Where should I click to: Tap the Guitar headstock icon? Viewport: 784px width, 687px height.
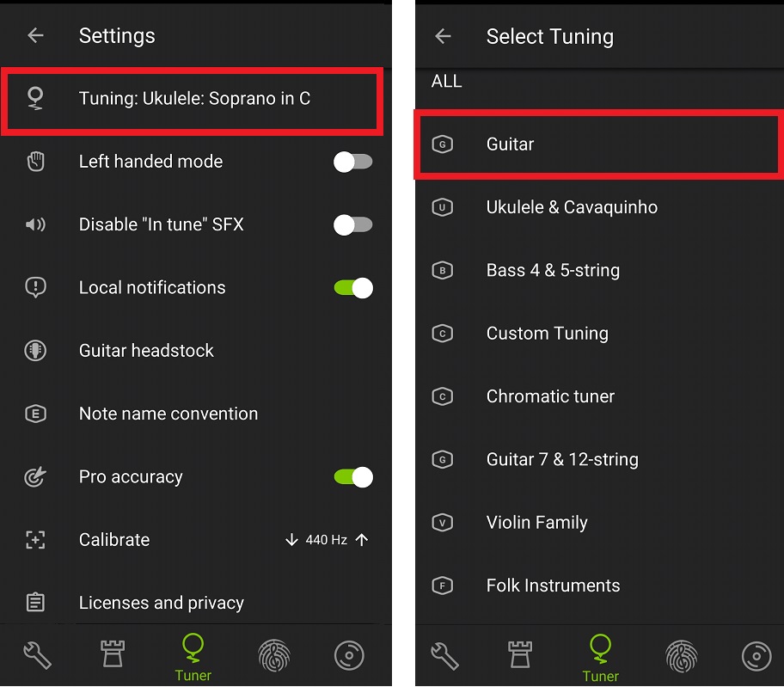(35, 351)
